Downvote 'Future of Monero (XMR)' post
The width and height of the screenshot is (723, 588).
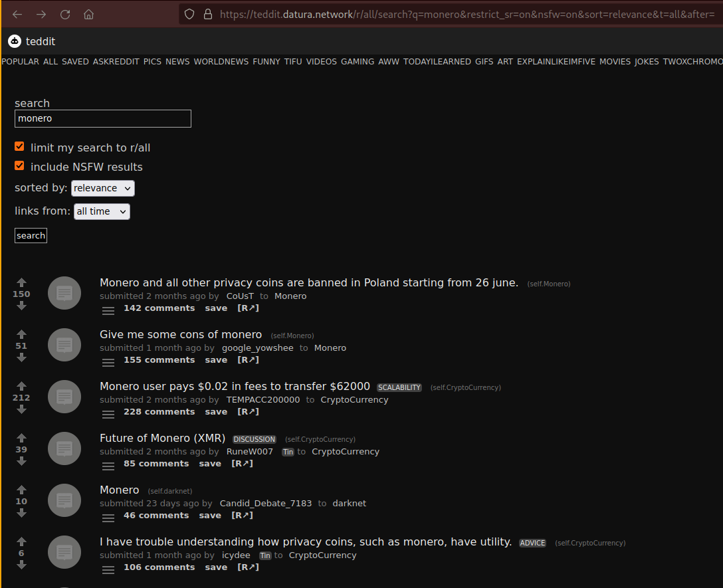click(21, 461)
